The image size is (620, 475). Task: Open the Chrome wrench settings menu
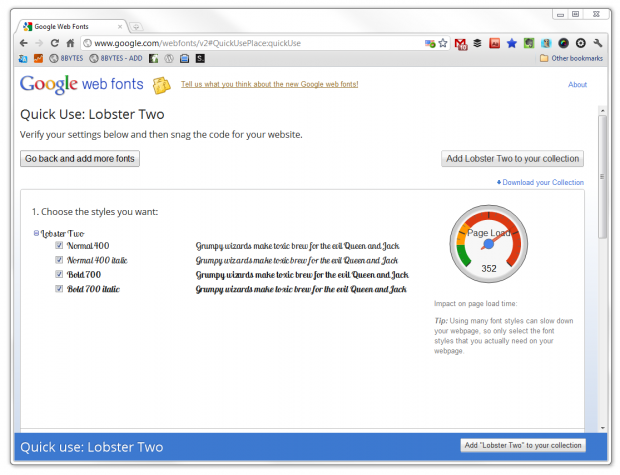[597, 43]
